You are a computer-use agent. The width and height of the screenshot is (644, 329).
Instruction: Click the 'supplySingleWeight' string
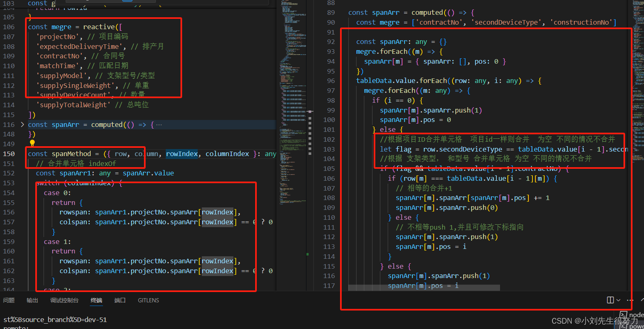pyautogui.click(x=76, y=85)
